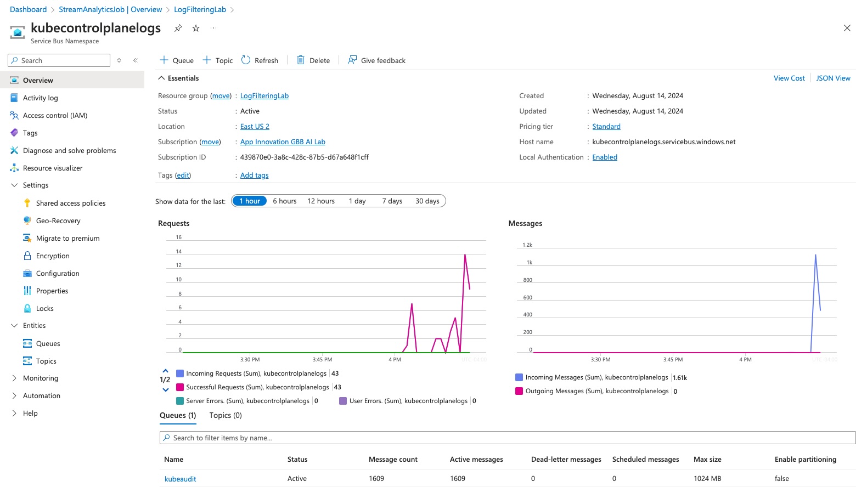
Task: Sort by the Message count column header
Action: click(x=393, y=460)
